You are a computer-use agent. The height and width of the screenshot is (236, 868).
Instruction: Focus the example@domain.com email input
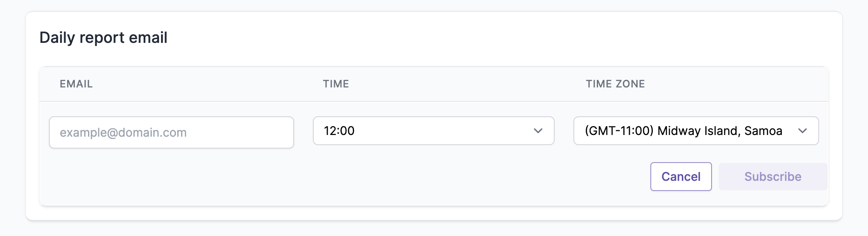(x=171, y=132)
